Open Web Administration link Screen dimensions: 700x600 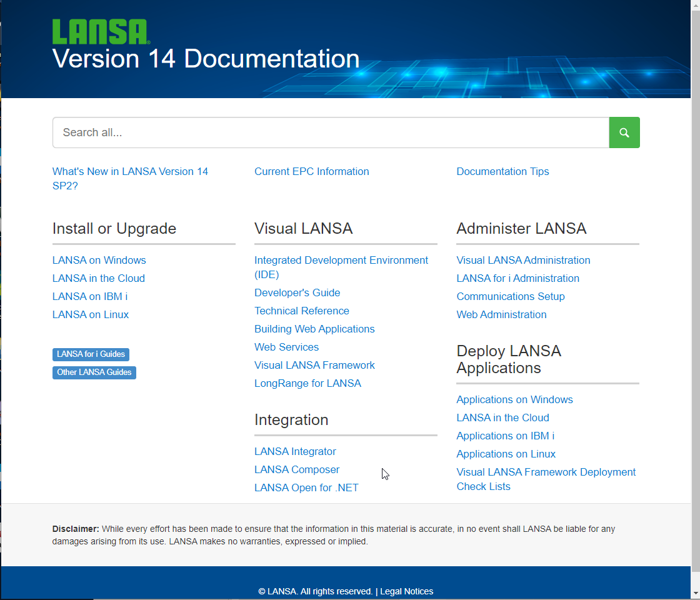[501, 315]
